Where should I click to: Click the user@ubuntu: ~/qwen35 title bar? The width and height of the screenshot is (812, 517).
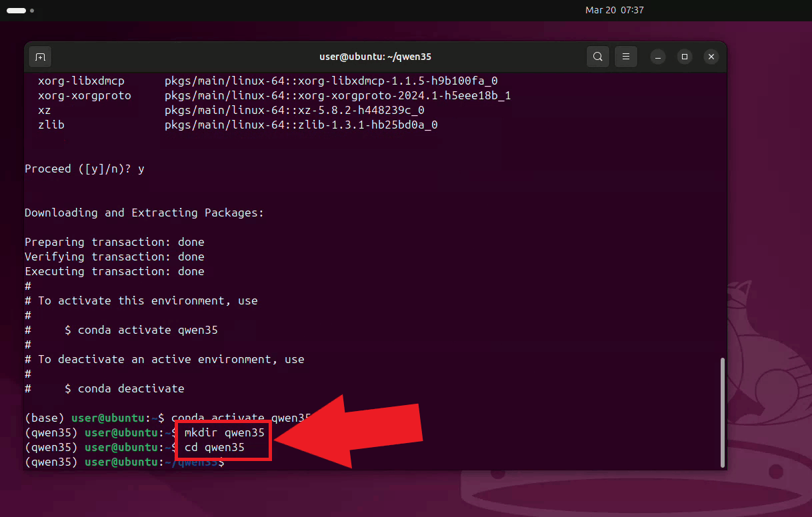pyautogui.click(x=375, y=57)
